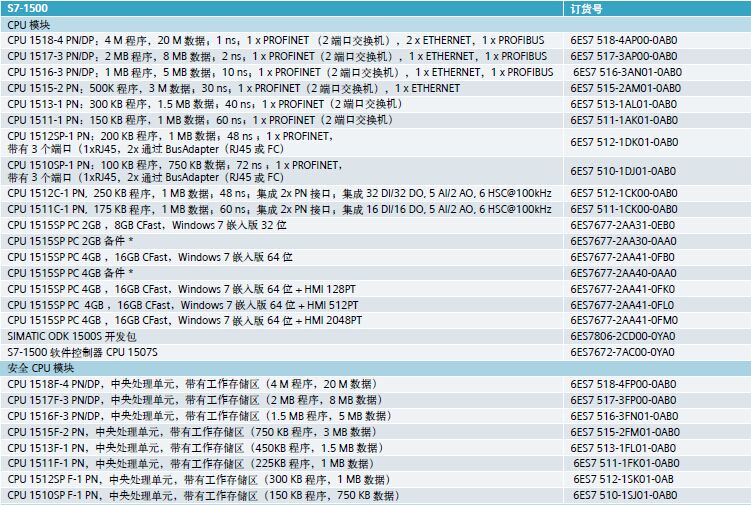Click order number 6ES7 511-1FK01-0AB0
Viewport: 751px width, 505px height.
coord(626,463)
